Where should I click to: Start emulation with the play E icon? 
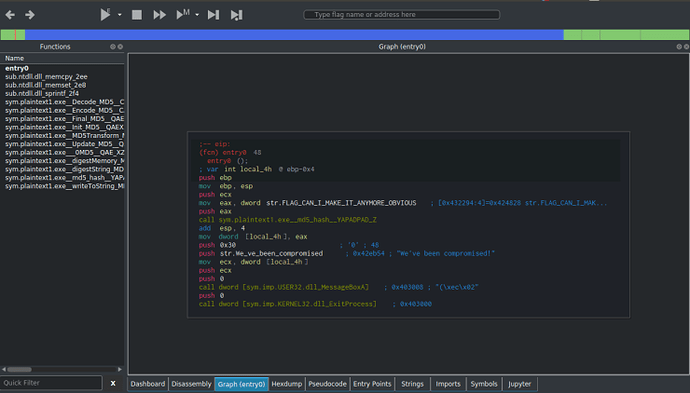pos(105,15)
